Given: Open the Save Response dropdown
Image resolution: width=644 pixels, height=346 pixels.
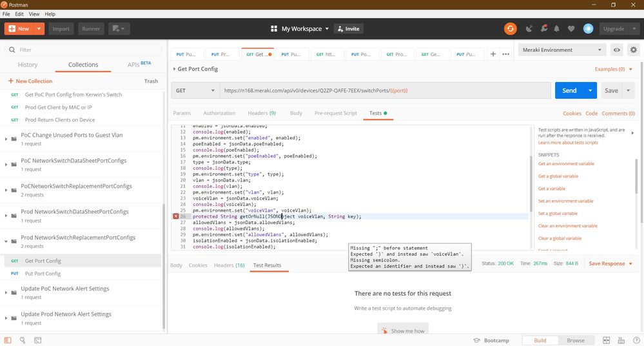Looking at the screenshot, I should coord(610,264).
